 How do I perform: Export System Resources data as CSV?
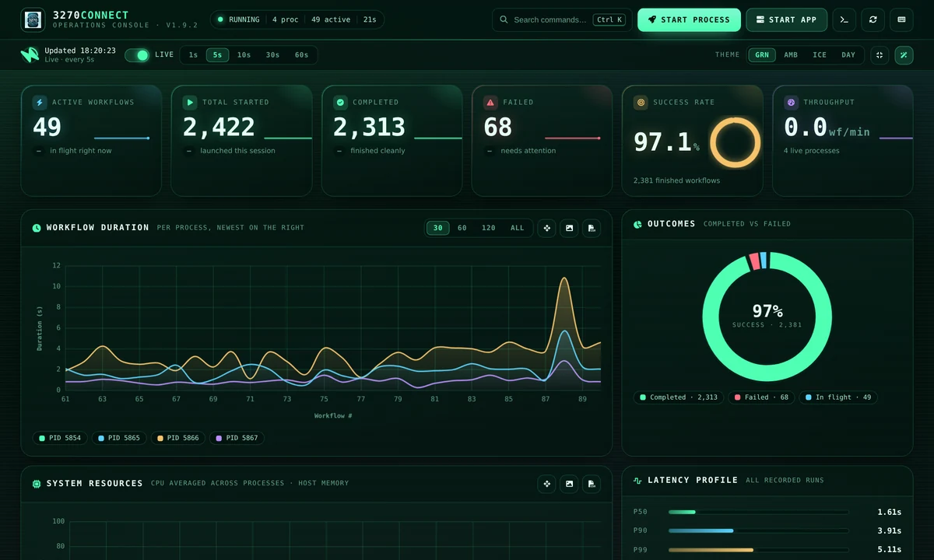pyautogui.click(x=592, y=484)
